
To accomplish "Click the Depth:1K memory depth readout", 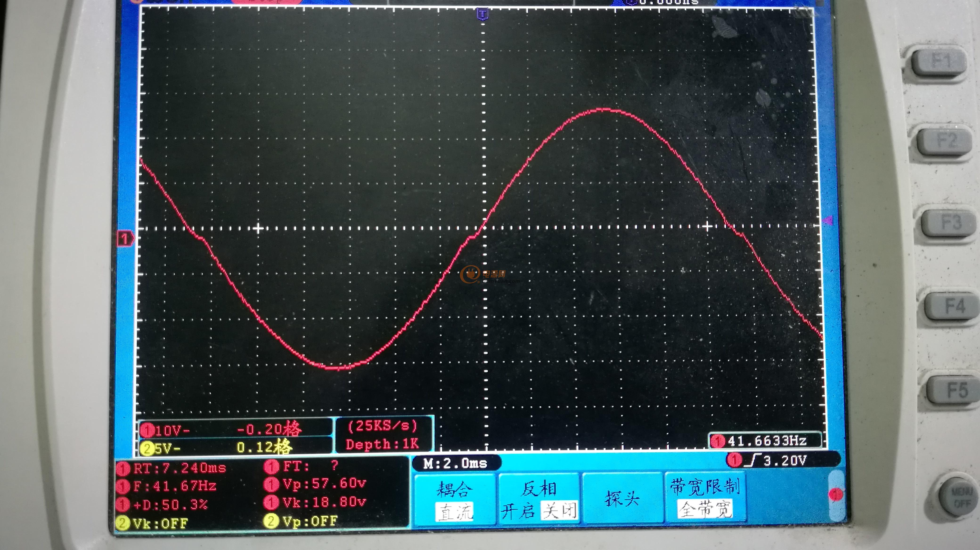I will tap(382, 444).
